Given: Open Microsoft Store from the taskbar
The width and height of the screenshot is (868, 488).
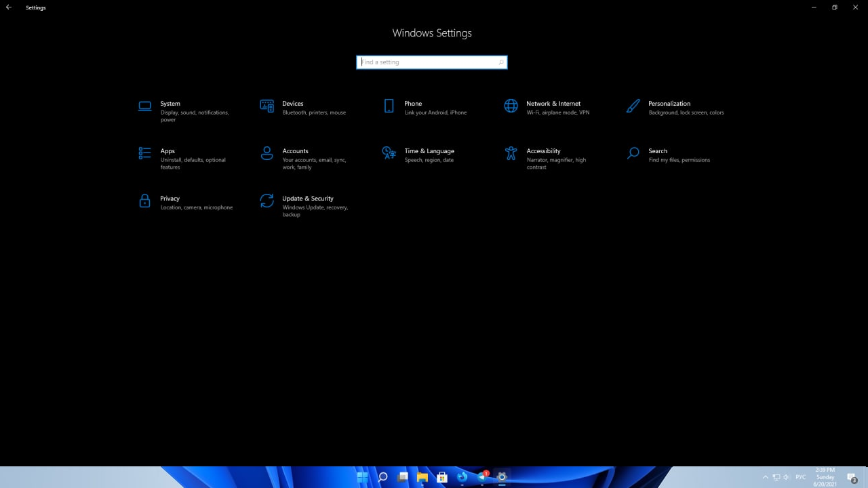Looking at the screenshot, I should [442, 477].
